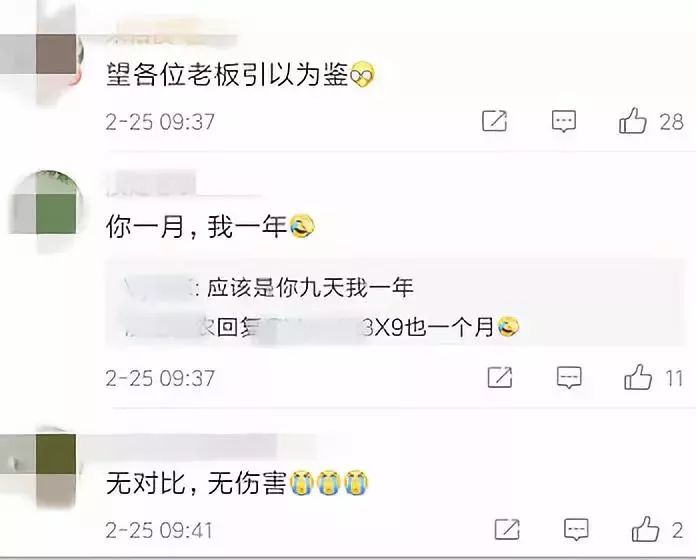Click the like count 28
The width and height of the screenshot is (696, 560).
671,122
